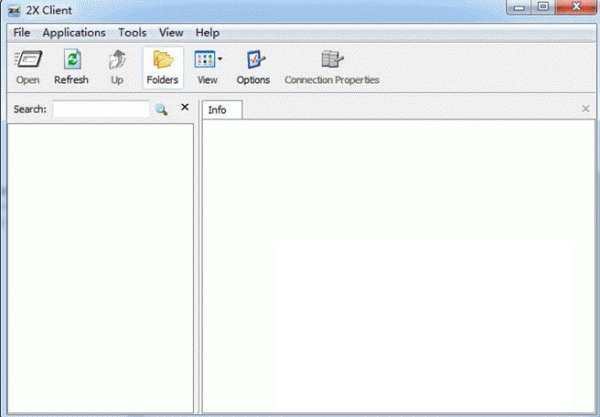
Task: Show the Help menu
Action: point(208,32)
